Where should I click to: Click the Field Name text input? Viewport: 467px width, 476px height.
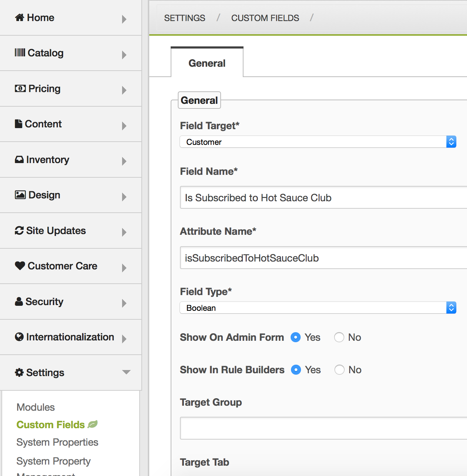[323, 197]
